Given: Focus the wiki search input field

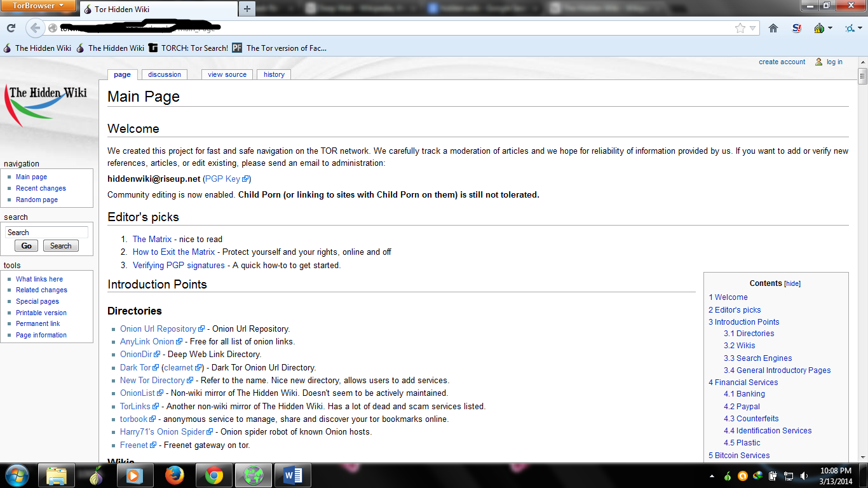Looking at the screenshot, I should pyautogui.click(x=46, y=233).
